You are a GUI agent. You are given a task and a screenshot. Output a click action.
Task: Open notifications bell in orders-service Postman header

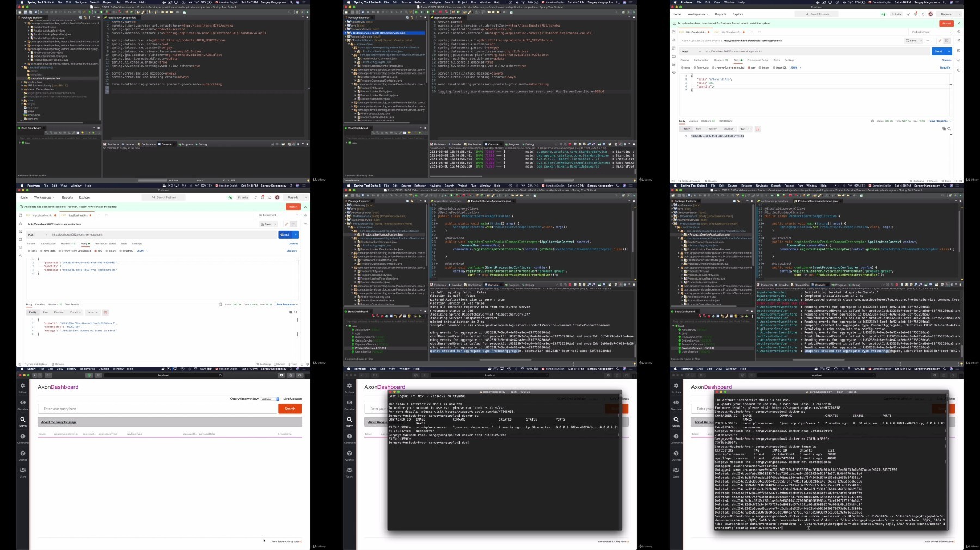point(269,197)
